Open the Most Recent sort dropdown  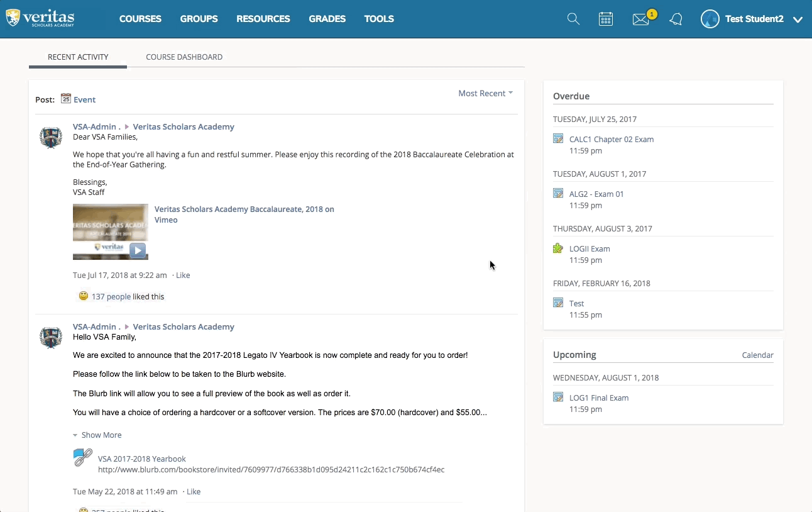click(x=485, y=93)
